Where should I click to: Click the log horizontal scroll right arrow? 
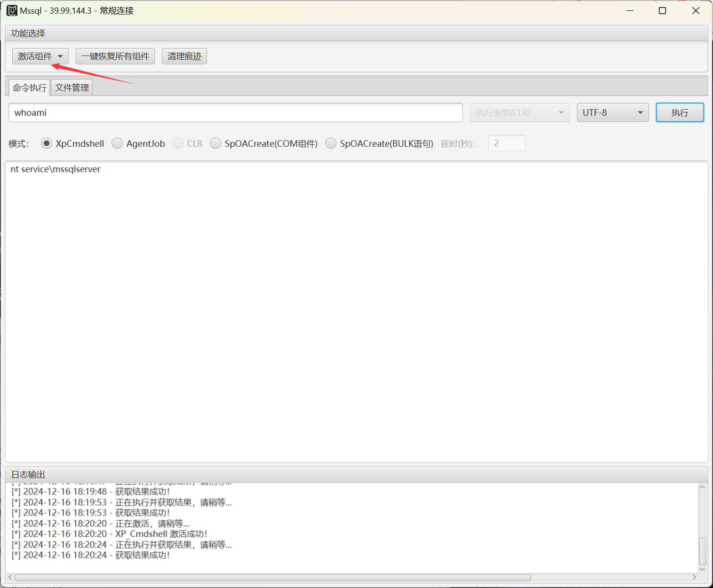pos(694,577)
